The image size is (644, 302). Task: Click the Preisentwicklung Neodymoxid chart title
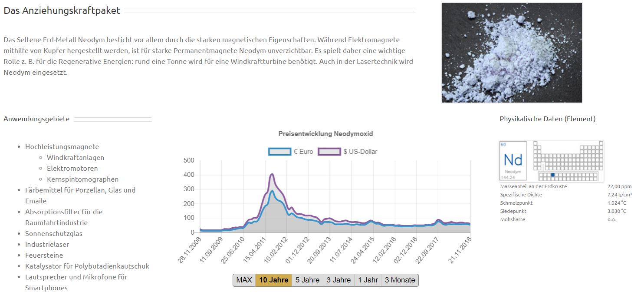325,134
